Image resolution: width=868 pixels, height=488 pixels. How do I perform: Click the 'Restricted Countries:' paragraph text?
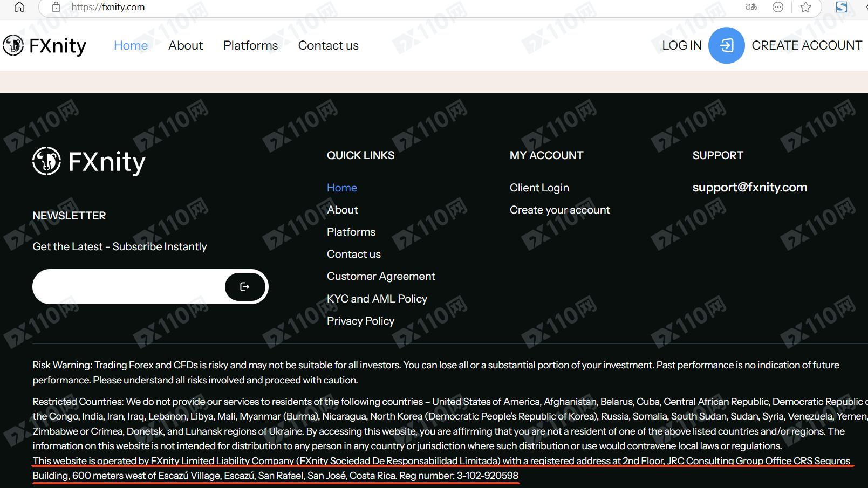coord(450,424)
